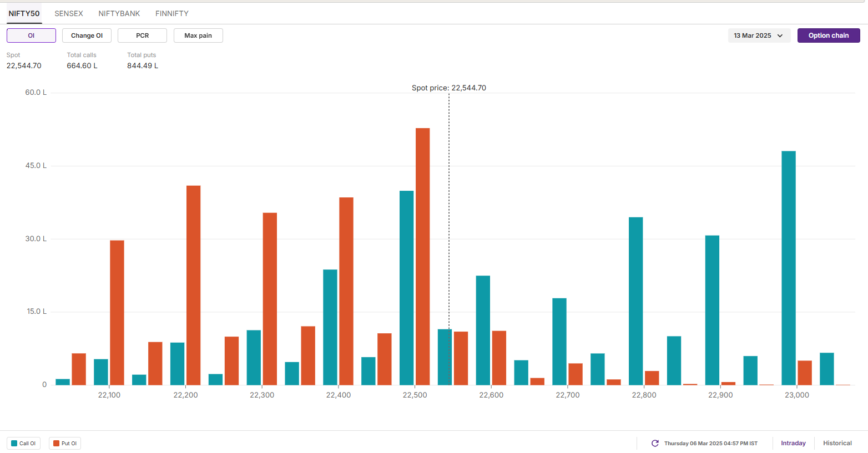Image resolution: width=868 pixels, height=453 pixels.
Task: Click the Thursday 06 Mar 2025 timestamp
Action: coord(711,444)
